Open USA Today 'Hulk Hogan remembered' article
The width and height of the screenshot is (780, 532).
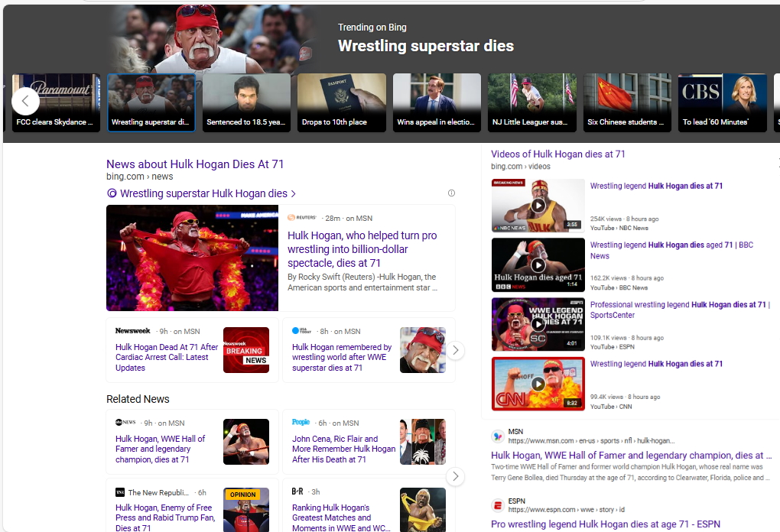point(342,358)
